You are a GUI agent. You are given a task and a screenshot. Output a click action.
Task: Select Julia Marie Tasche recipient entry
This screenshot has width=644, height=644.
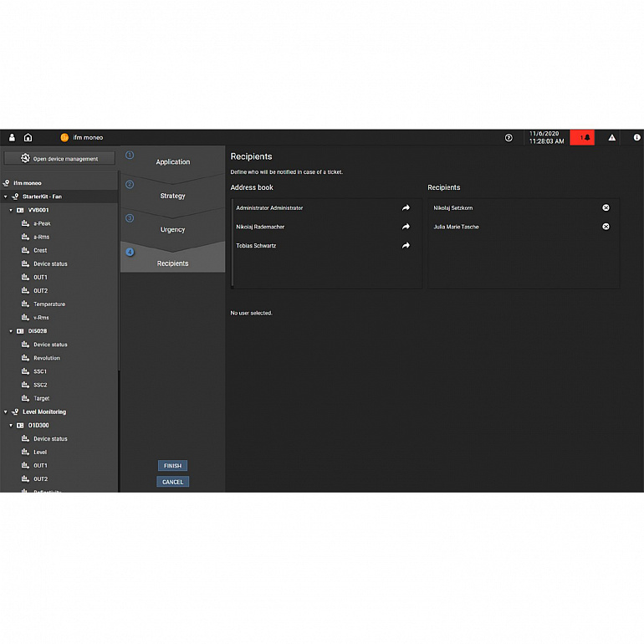tap(456, 227)
